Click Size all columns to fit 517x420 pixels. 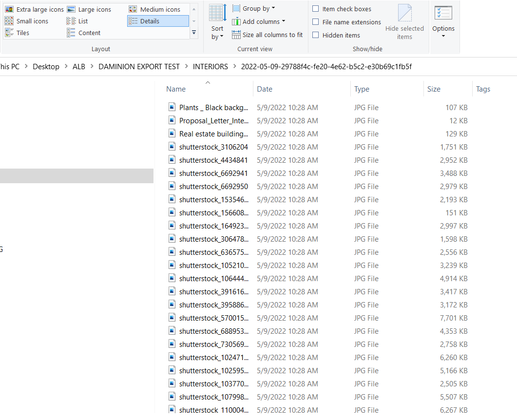click(268, 35)
